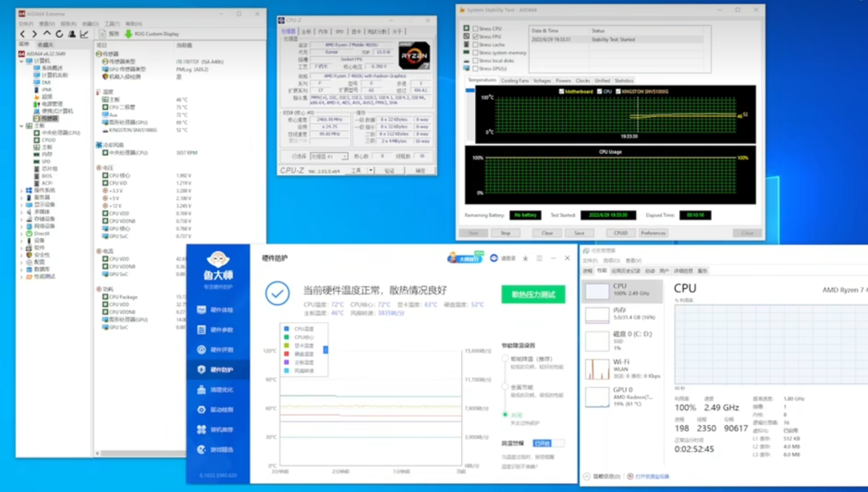Click the graph icon in AIDA64 toolbar
This screenshot has width=868, height=492.
point(84,34)
